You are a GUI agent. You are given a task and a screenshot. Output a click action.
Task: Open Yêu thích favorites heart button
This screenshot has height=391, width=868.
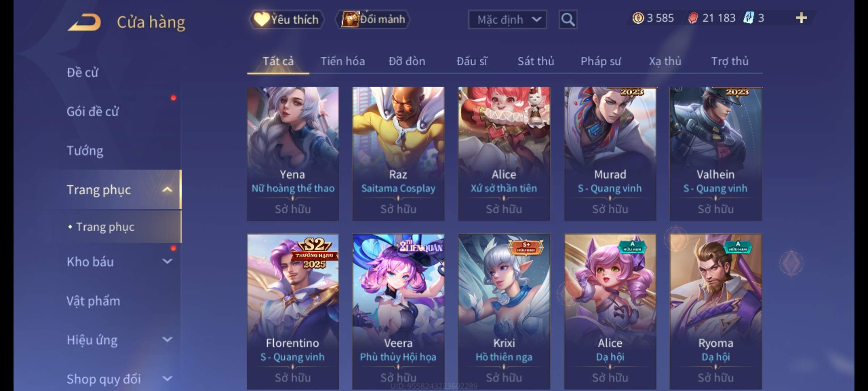point(286,20)
